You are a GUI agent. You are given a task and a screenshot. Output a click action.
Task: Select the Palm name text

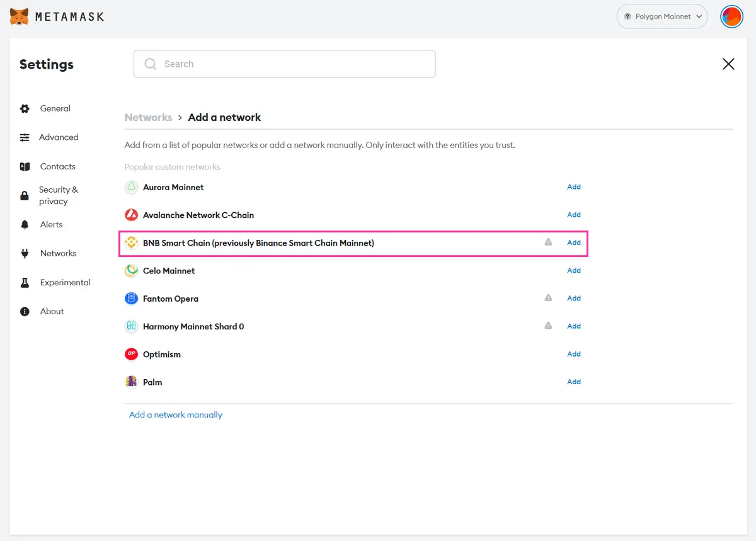(152, 382)
